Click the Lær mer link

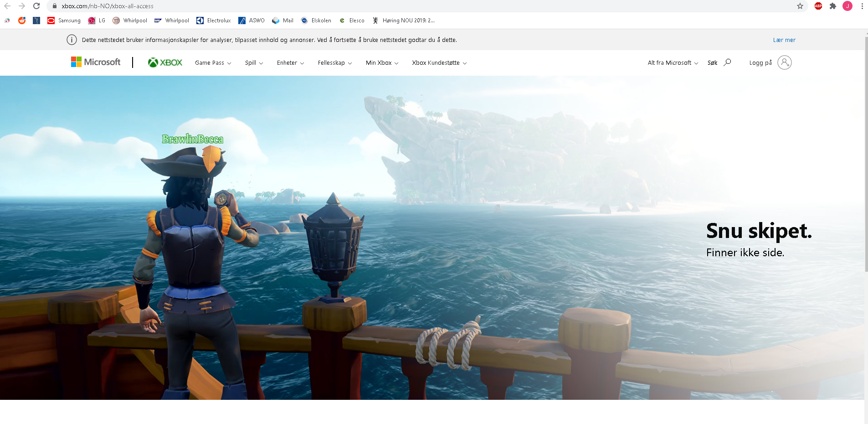(x=784, y=40)
